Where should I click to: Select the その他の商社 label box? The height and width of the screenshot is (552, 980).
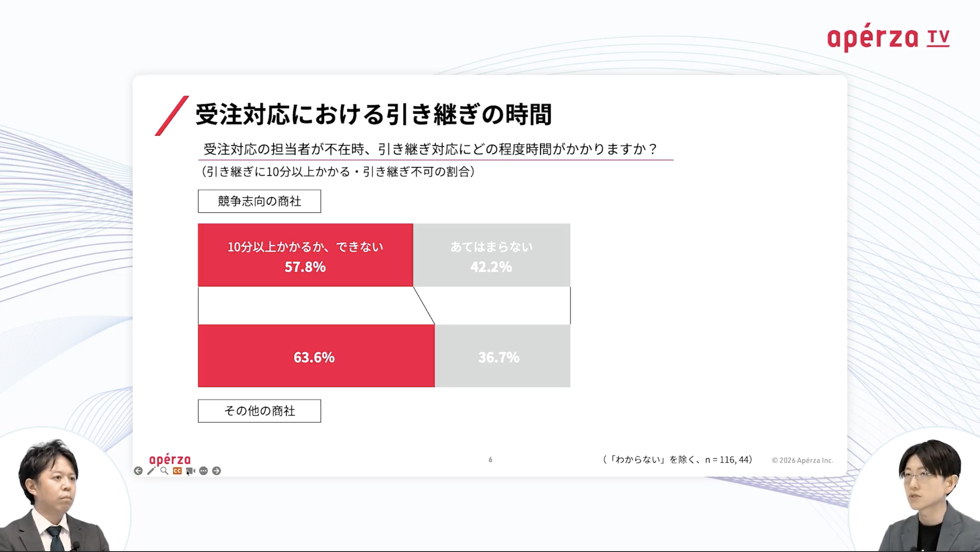(259, 411)
